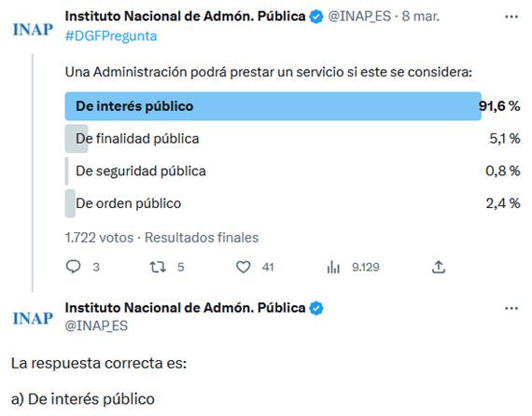532x416 pixels.
Task: Click the INAP avatar on the first tweet
Action: point(33,30)
